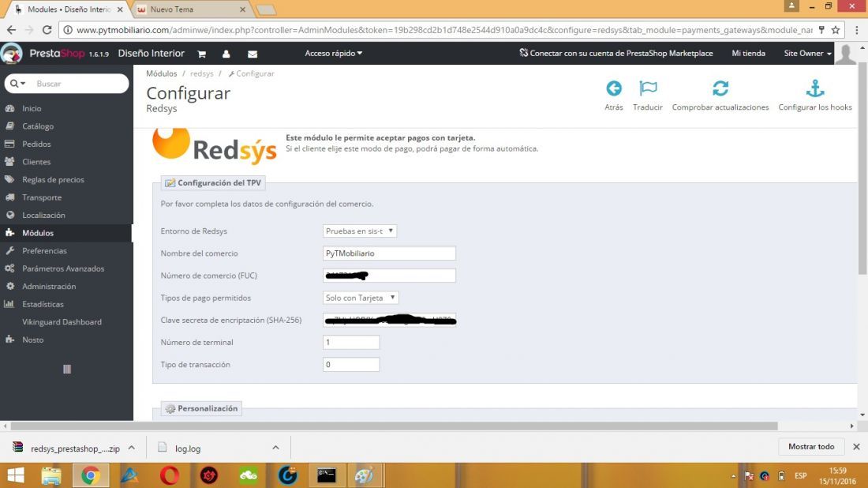Expand options for redsys_prestashop zip download

tap(132, 448)
